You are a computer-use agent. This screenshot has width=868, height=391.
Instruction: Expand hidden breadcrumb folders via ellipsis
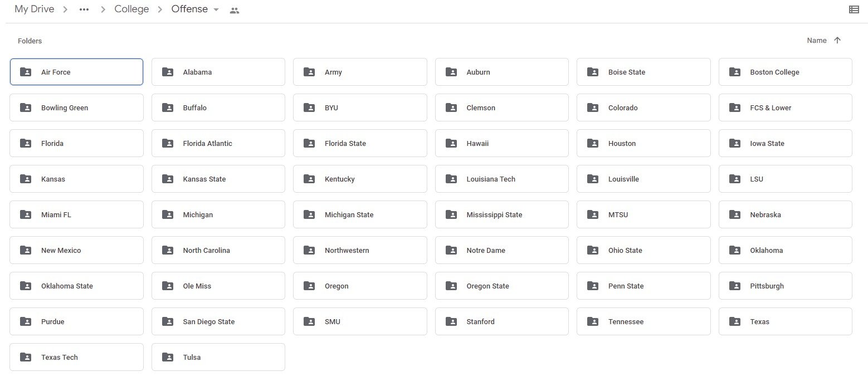click(84, 10)
